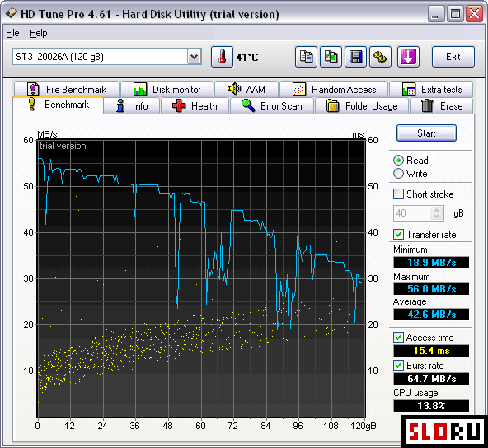Open the Erase tab
The image size is (488, 448).
pyautogui.click(x=442, y=106)
